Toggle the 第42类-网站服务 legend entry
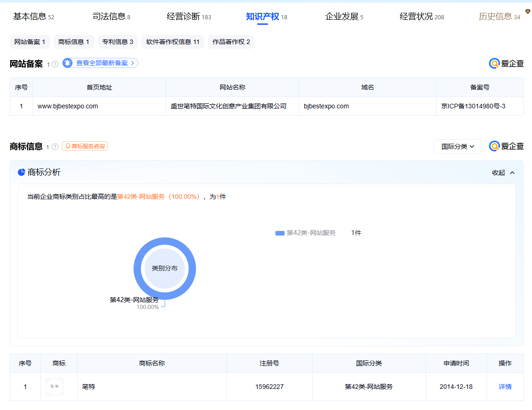This screenshot has height=410, width=532. coord(305,233)
